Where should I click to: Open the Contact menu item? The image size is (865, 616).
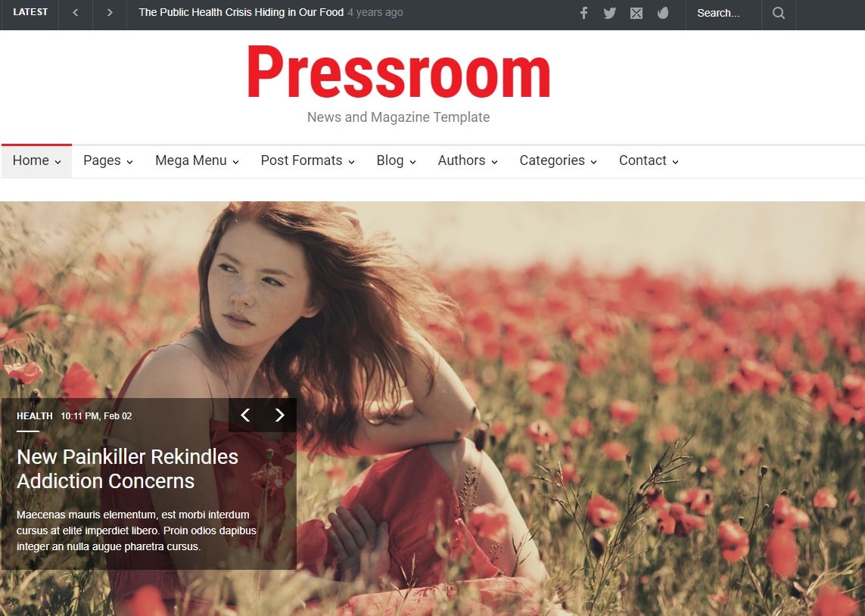coord(643,160)
